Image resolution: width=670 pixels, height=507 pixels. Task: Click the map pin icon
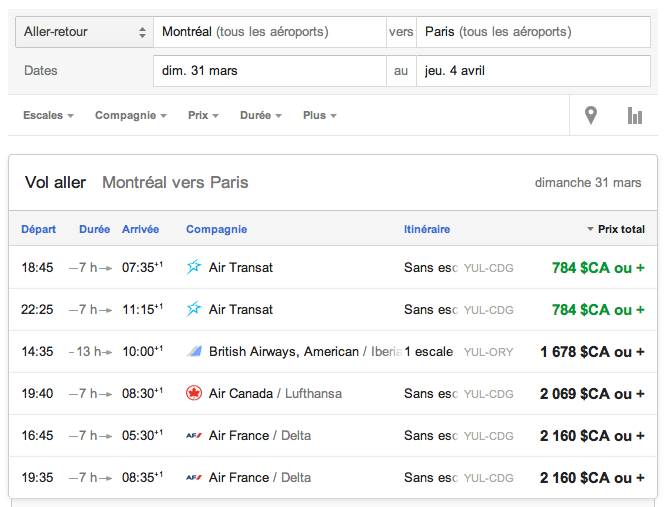coord(591,116)
